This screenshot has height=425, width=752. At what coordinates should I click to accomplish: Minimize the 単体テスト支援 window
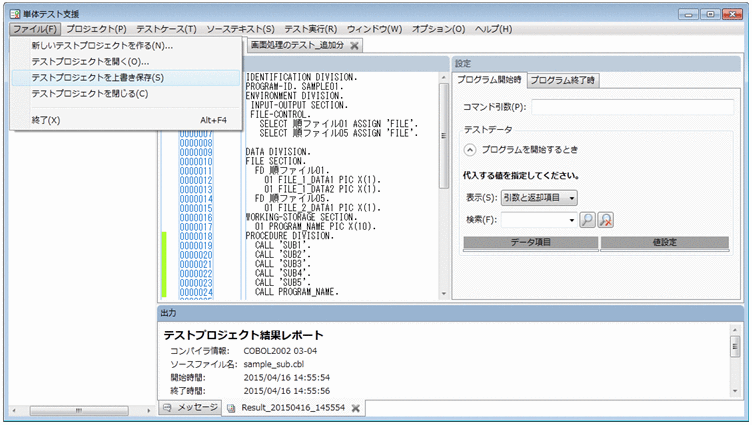pyautogui.click(x=688, y=14)
